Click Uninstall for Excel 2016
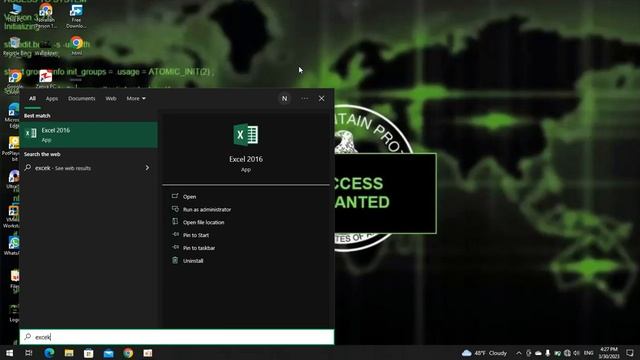This screenshot has width=640, height=360. pos(193,261)
